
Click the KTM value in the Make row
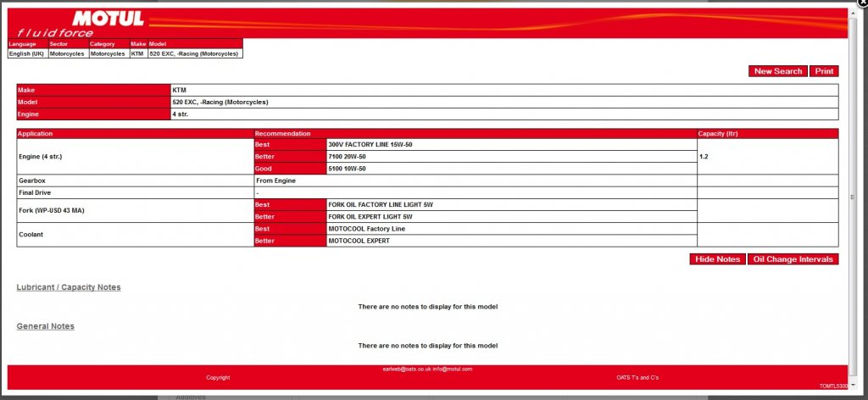[180, 90]
